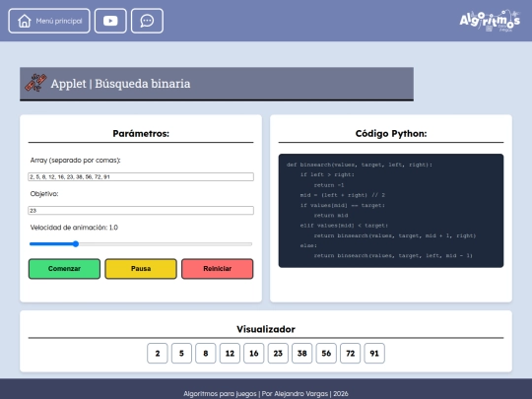This screenshot has height=399, width=532.
Task: Select array cell 12 in Visualizador
Action: [x=230, y=354]
